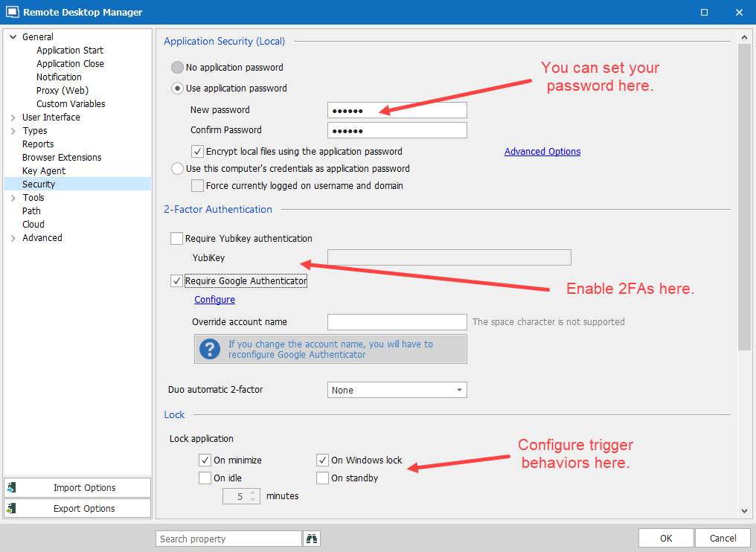Select Browser Extensions in the sidebar

click(62, 158)
